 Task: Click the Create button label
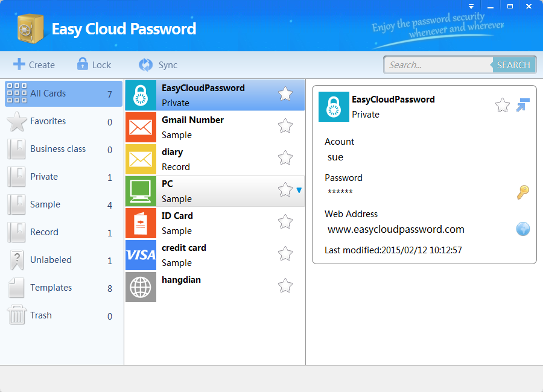(x=42, y=65)
